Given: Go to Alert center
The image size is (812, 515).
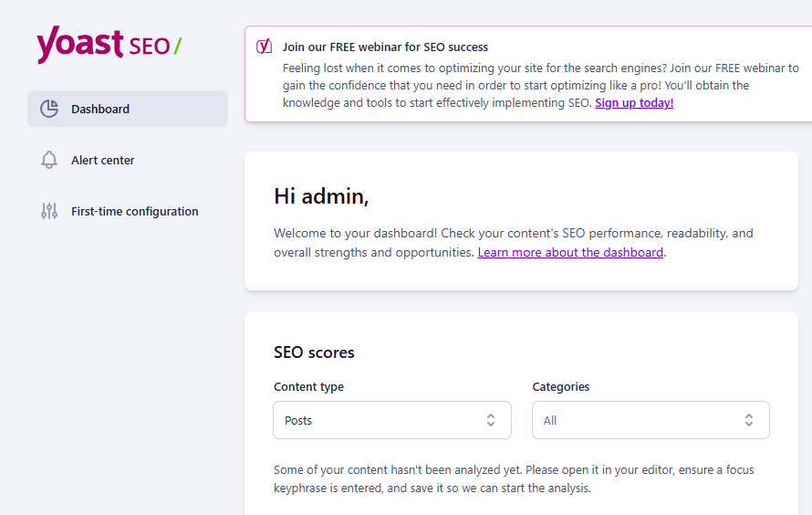Looking at the screenshot, I should coord(103,160).
